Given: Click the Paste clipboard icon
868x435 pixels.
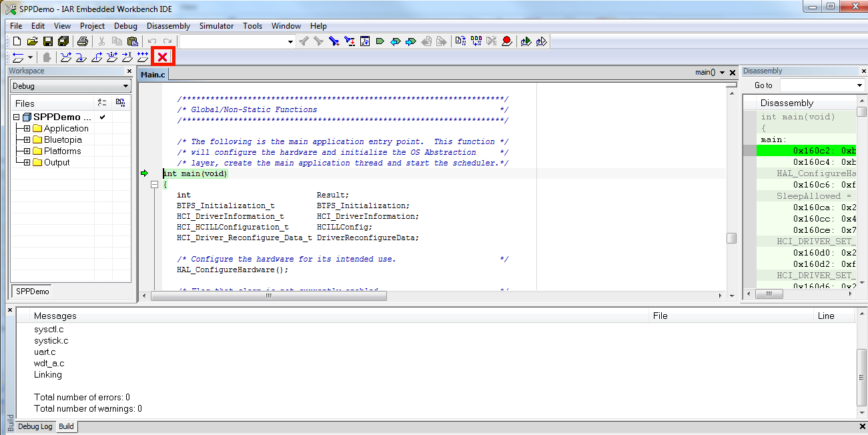Looking at the screenshot, I should 133,41.
